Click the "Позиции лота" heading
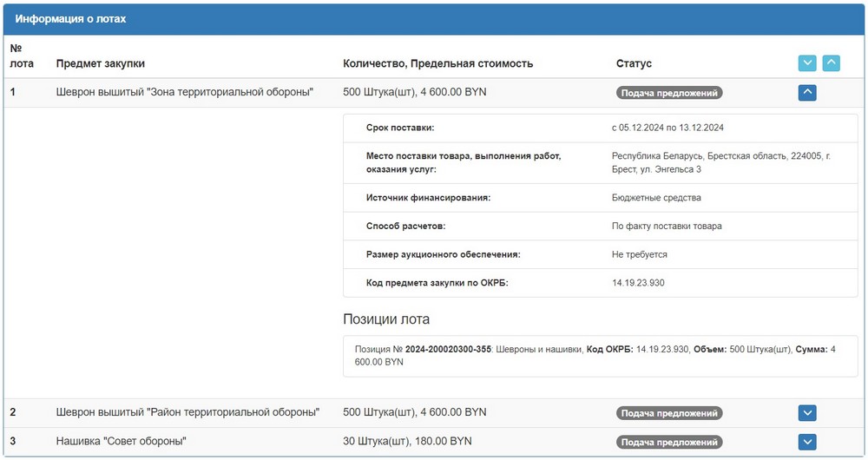The width and height of the screenshot is (868, 460). (386, 319)
